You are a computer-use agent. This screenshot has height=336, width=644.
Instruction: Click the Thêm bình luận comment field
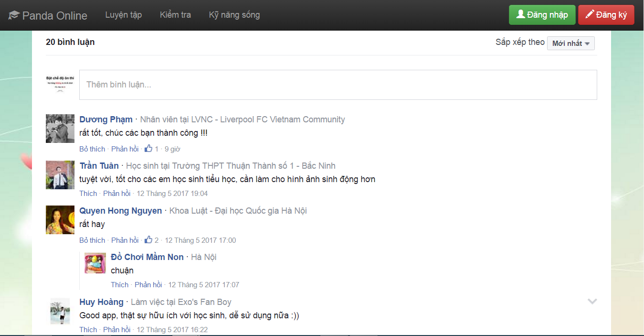point(338,85)
